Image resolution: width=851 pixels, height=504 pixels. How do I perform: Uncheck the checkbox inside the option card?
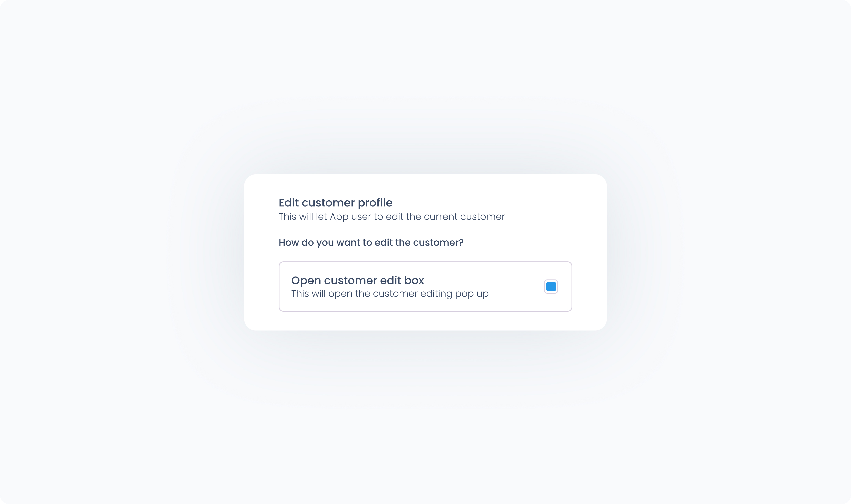click(551, 286)
